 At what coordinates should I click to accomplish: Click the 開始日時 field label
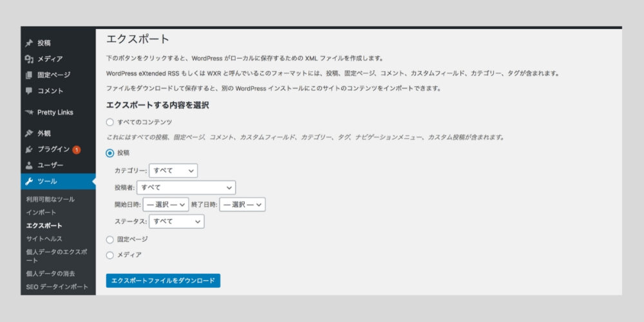(x=128, y=205)
